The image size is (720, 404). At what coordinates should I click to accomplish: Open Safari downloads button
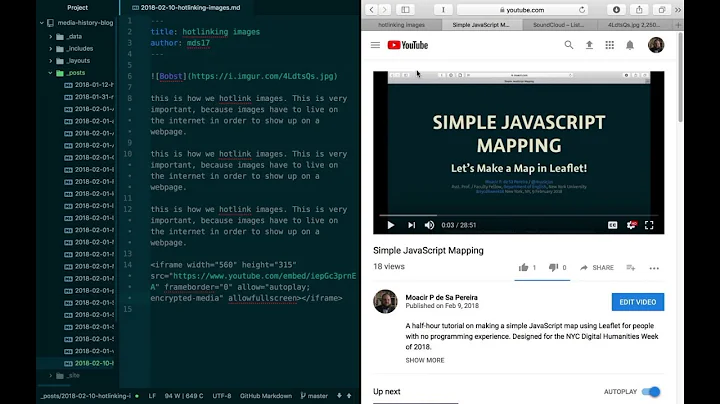coord(616,10)
